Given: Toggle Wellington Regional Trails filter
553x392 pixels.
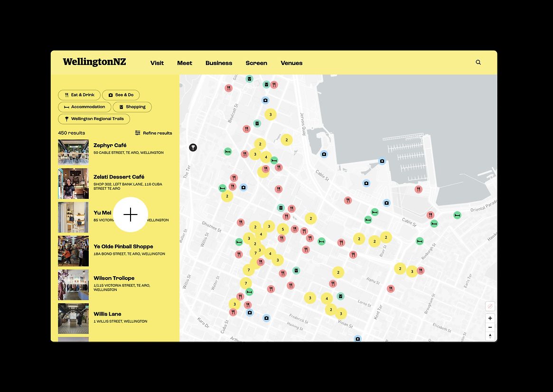Looking at the screenshot, I should [94, 119].
